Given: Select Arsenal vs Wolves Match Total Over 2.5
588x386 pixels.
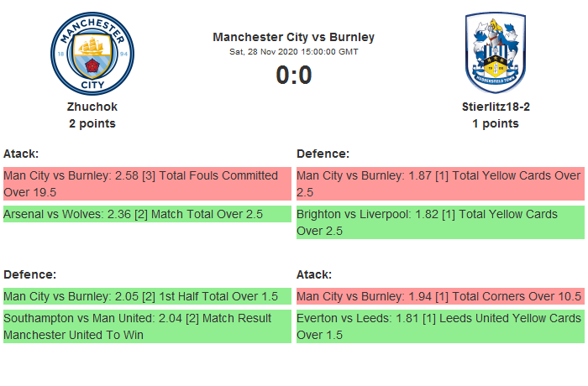Looking at the screenshot, I should 146,215.
